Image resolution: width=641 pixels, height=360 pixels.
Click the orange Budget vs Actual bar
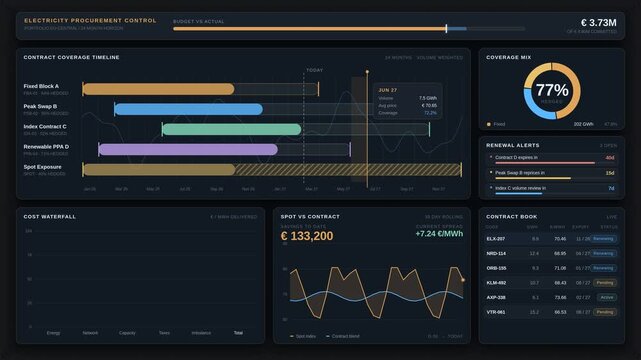coord(309,29)
